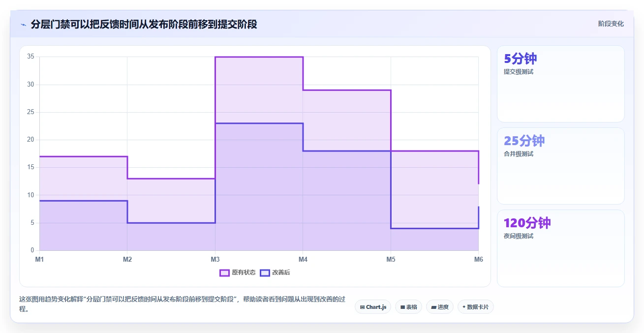
Task: Click the 夜间级测试 caption
Action: click(x=519, y=236)
